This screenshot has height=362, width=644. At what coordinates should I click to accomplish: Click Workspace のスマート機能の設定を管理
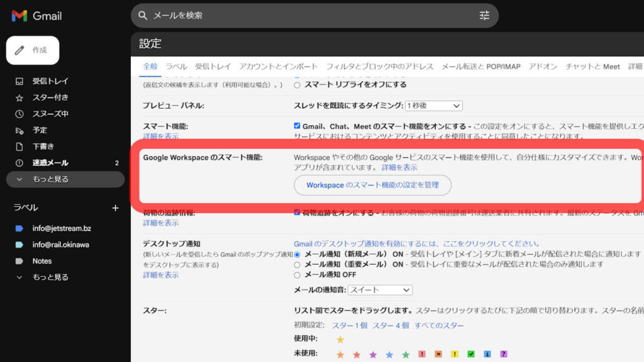point(372,185)
